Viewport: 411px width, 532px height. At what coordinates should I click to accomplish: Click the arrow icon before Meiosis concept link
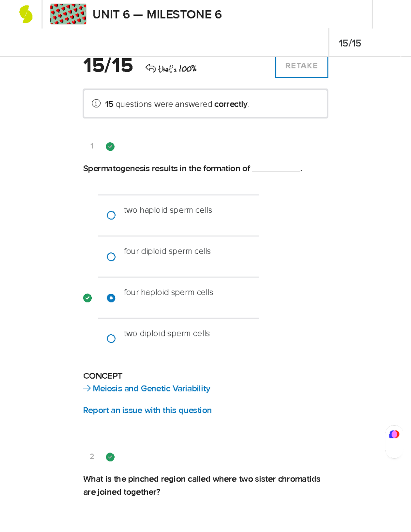[x=87, y=388]
